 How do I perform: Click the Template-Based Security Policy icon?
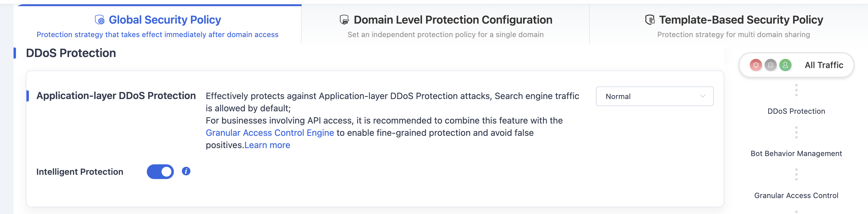pyautogui.click(x=650, y=20)
